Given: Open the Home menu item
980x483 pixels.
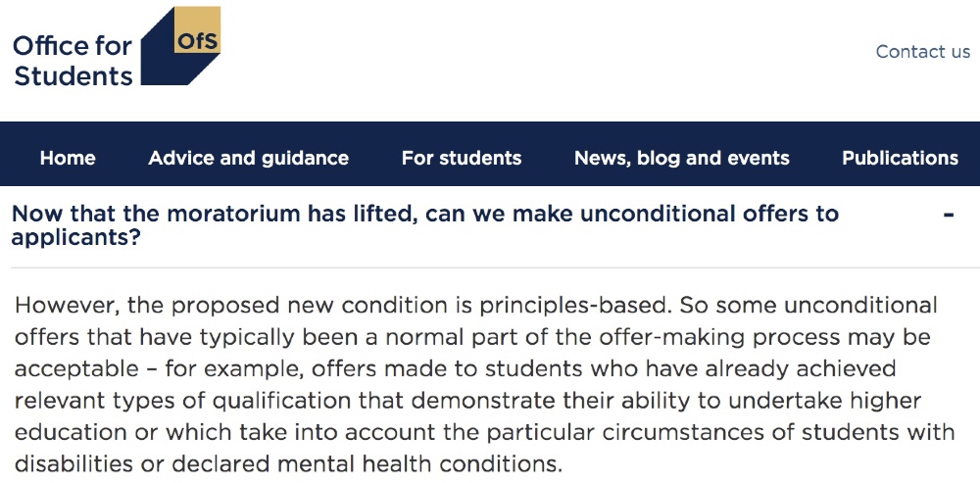Looking at the screenshot, I should click(68, 158).
